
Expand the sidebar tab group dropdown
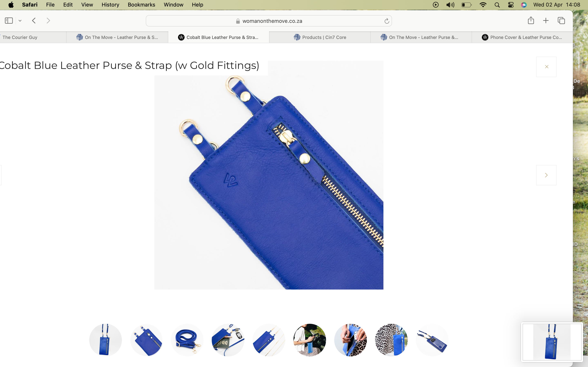point(20,21)
